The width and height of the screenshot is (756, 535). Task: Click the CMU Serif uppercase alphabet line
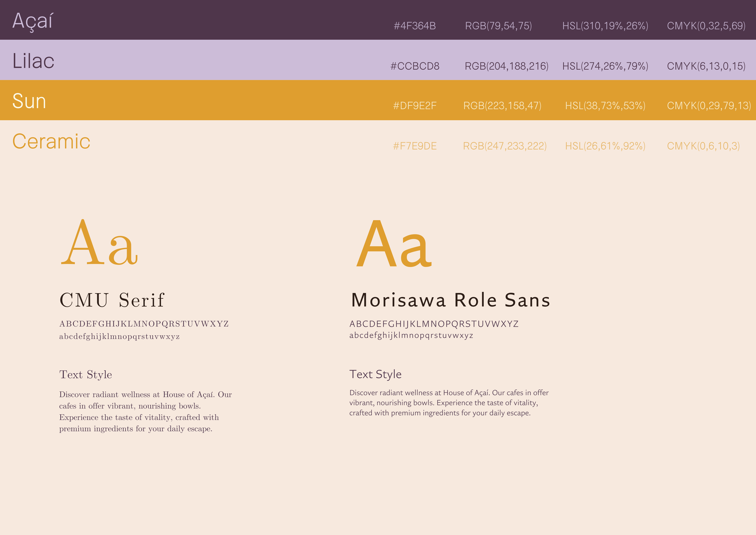point(144,324)
